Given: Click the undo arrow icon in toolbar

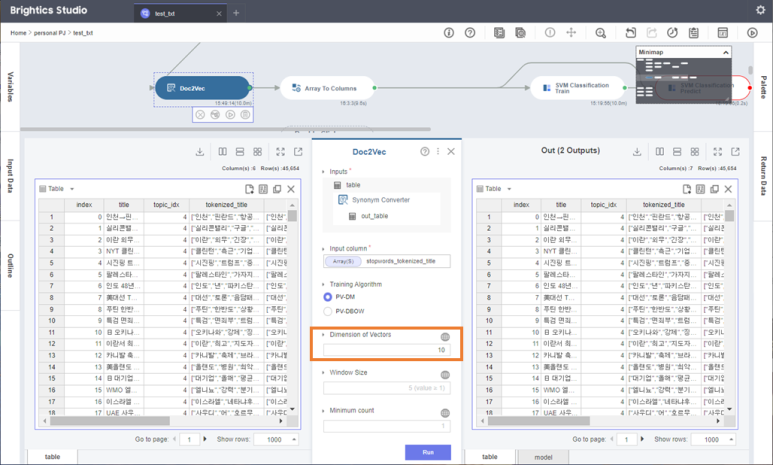Looking at the screenshot, I should pos(631,33).
